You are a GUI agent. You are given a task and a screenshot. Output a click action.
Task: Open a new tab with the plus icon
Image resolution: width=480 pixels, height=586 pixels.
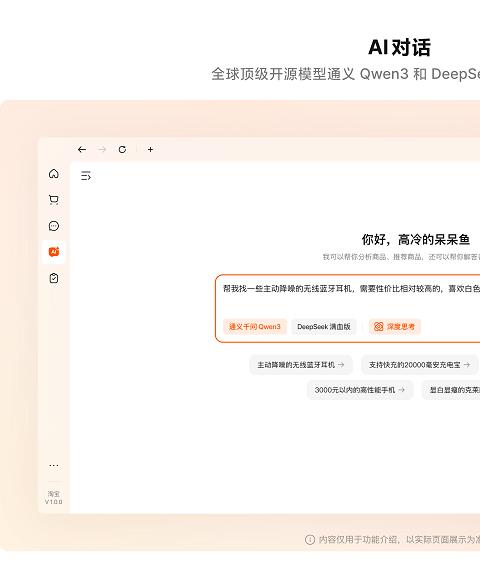pos(150,149)
